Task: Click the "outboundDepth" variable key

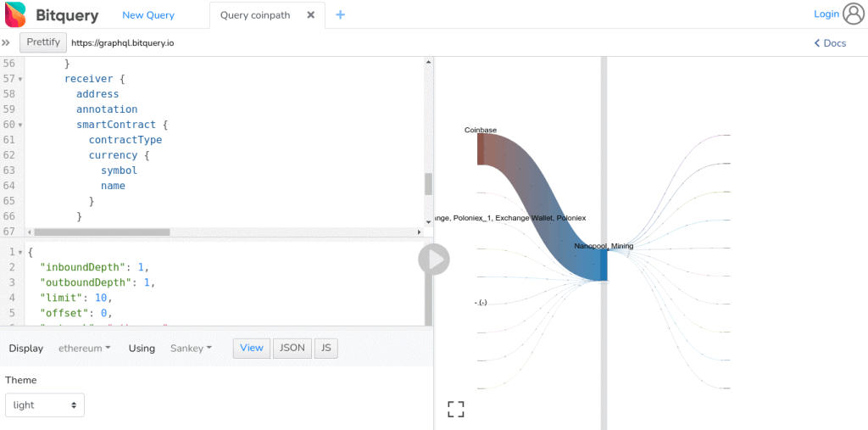Action: pyautogui.click(x=87, y=282)
